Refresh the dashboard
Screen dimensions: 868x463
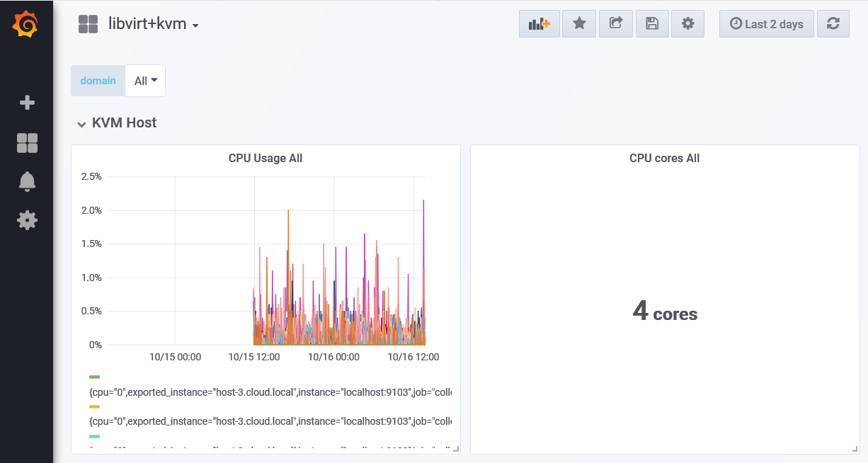click(833, 23)
